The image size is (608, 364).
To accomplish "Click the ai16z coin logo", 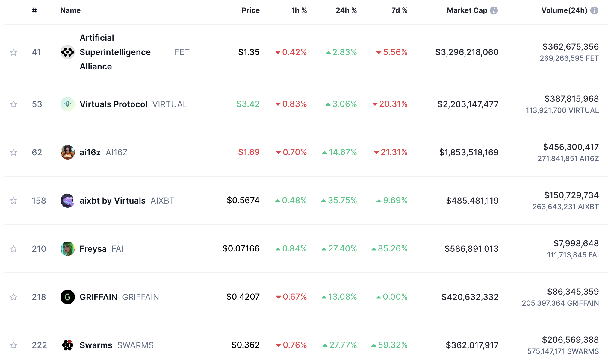I will [x=68, y=152].
